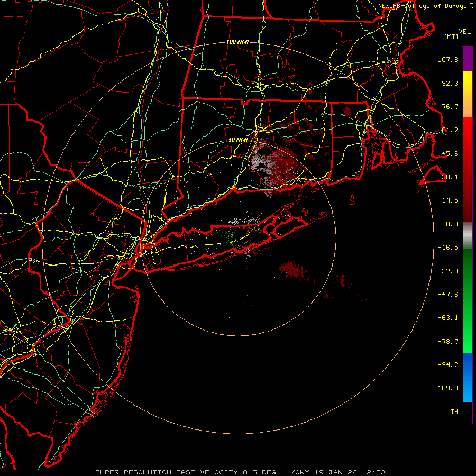The height and width of the screenshot is (476, 476).
Task: Click the -0.9 legend value
Action: pyautogui.click(x=450, y=224)
